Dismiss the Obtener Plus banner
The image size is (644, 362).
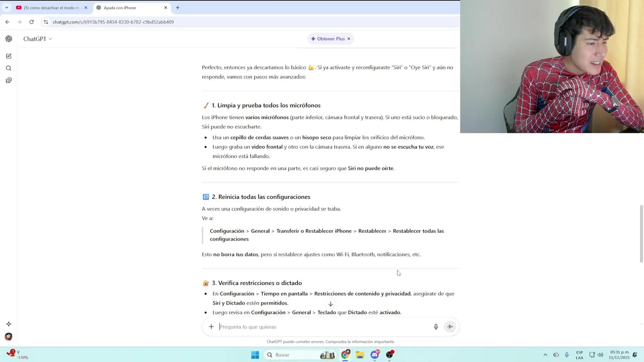point(349,39)
